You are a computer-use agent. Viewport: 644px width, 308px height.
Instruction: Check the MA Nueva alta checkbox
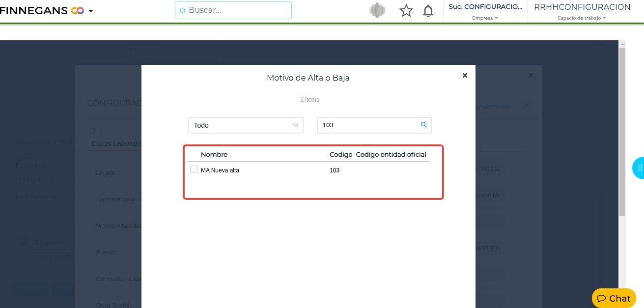194,169
